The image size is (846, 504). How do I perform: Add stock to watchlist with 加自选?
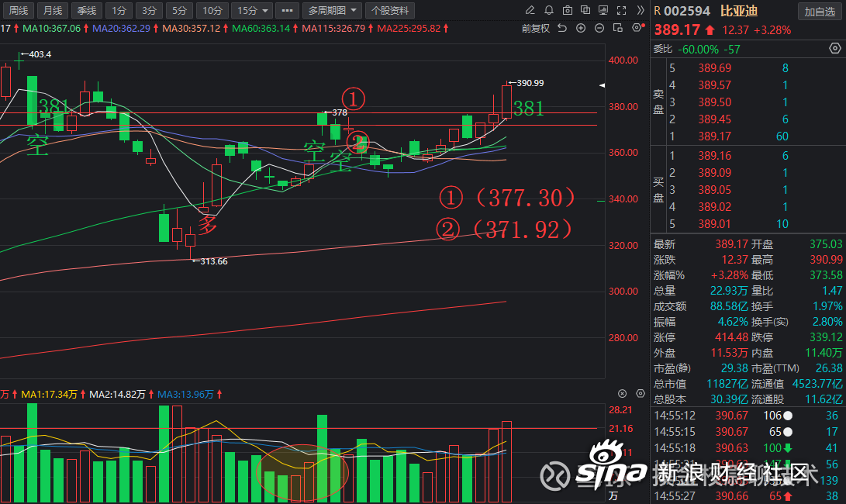point(820,12)
